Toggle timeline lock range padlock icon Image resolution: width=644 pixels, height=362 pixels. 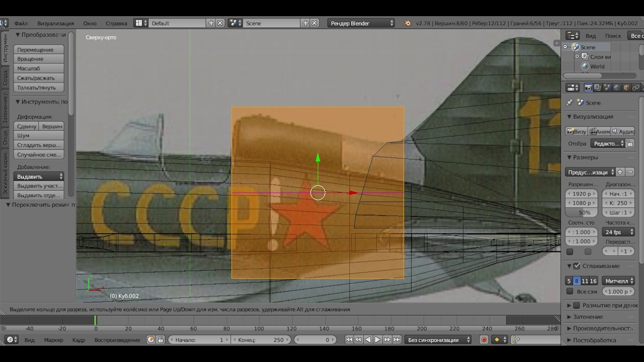[160, 340]
